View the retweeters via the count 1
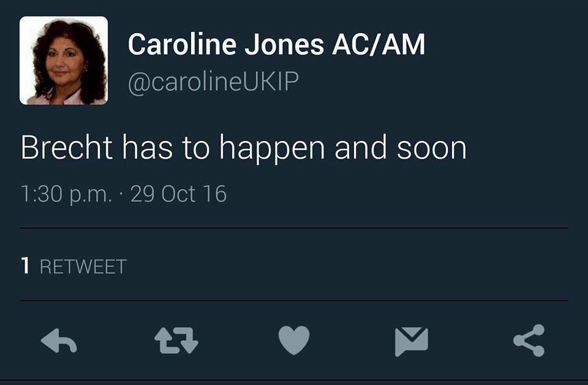Screen dimensions: 588x385 click(x=25, y=266)
